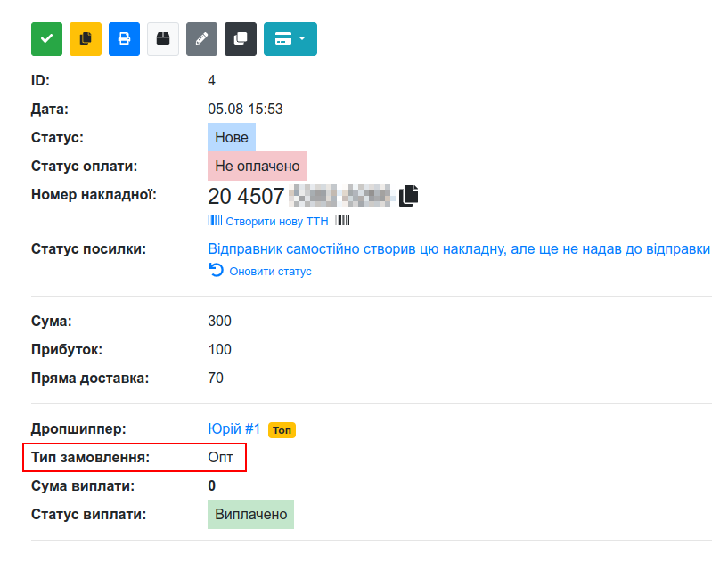Click the 'Нове' status badge

[232, 137]
